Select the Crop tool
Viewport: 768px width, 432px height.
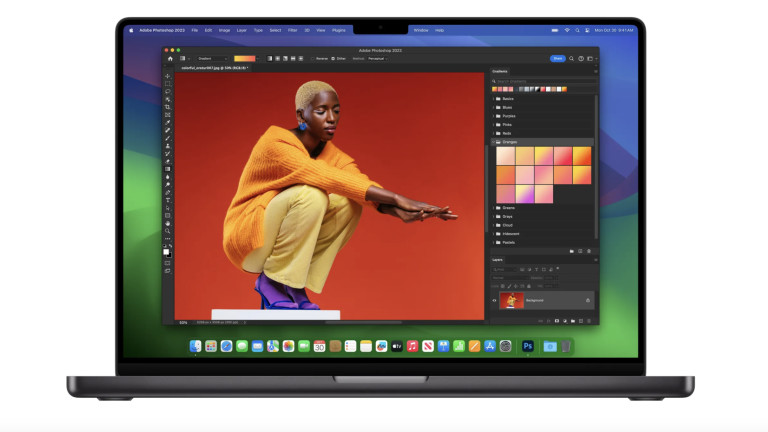click(x=167, y=107)
